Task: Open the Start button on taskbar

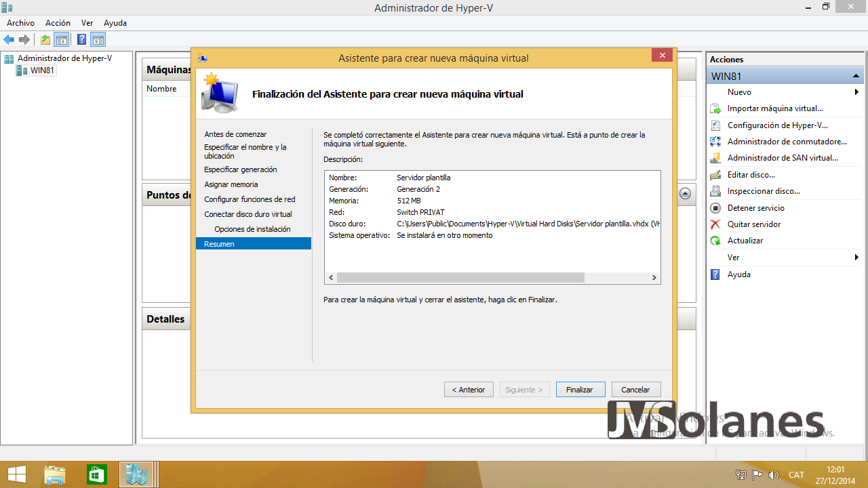Action: [x=17, y=474]
